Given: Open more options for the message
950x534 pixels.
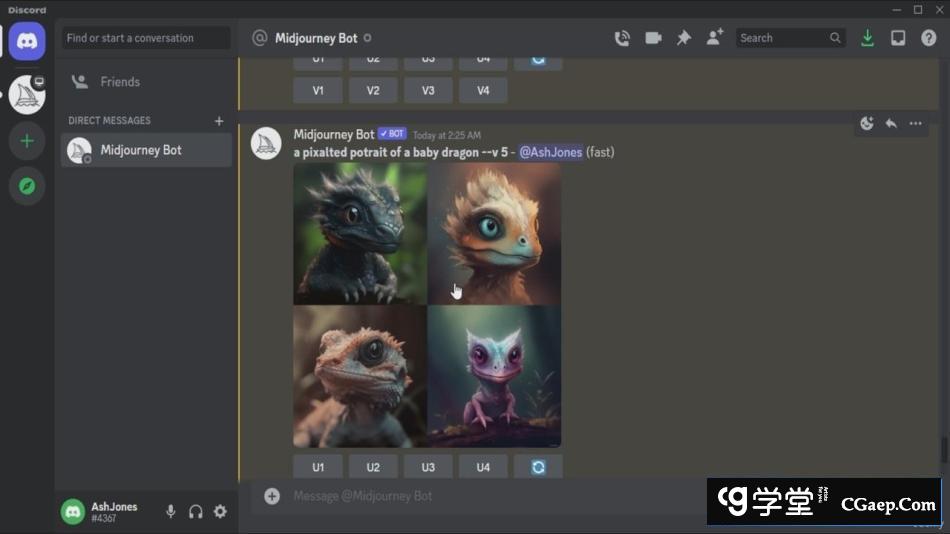Looking at the screenshot, I should [915, 124].
